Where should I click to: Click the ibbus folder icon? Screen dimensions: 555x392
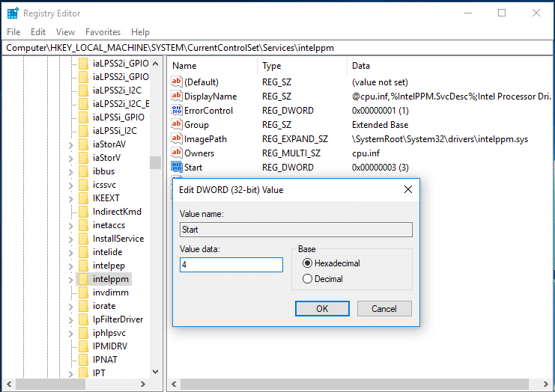point(84,171)
